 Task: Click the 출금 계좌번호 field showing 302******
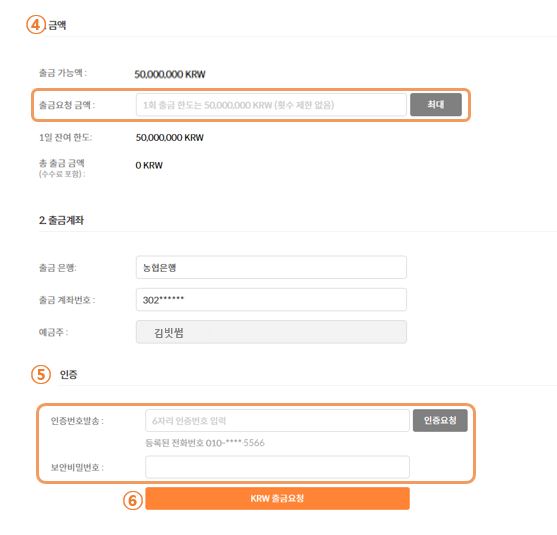(271, 300)
